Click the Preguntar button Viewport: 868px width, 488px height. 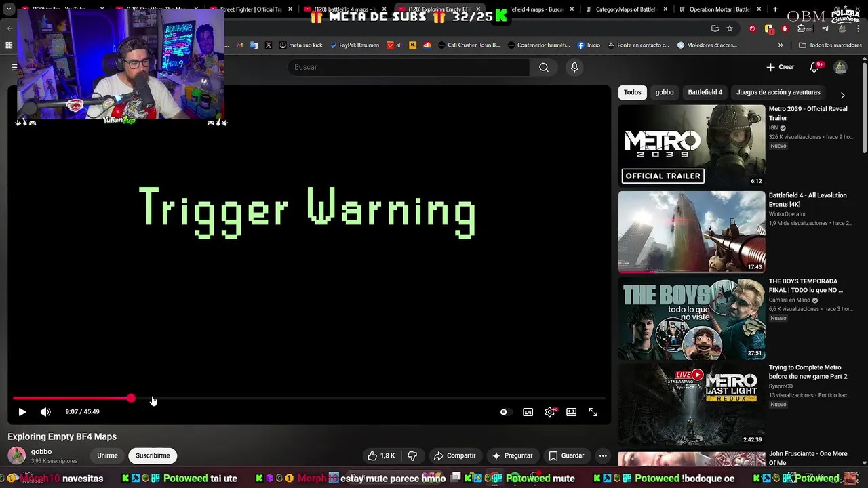click(x=512, y=455)
